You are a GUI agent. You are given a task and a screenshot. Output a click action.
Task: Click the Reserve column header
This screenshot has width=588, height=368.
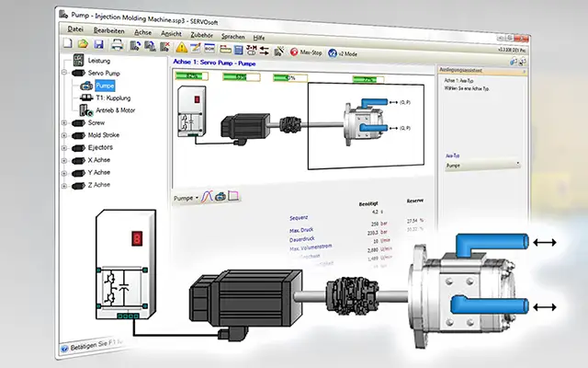point(415,201)
